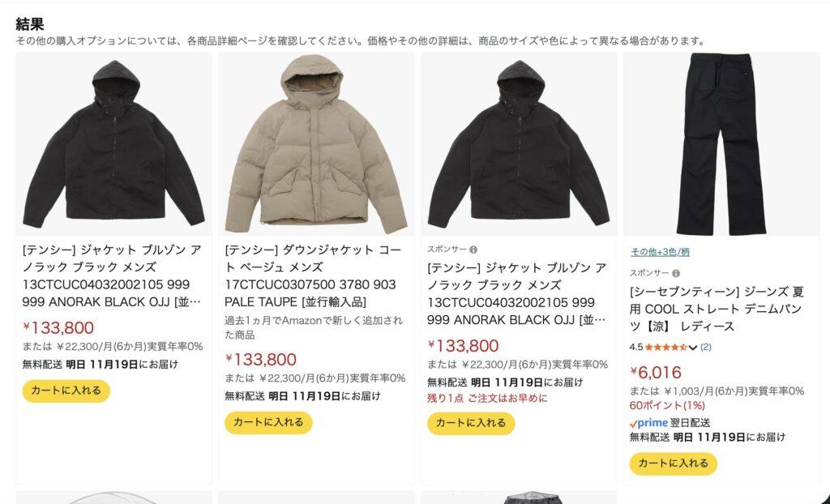Open the beige down jacket image
Image resolution: width=830 pixels, height=504 pixels.
pos(316,144)
